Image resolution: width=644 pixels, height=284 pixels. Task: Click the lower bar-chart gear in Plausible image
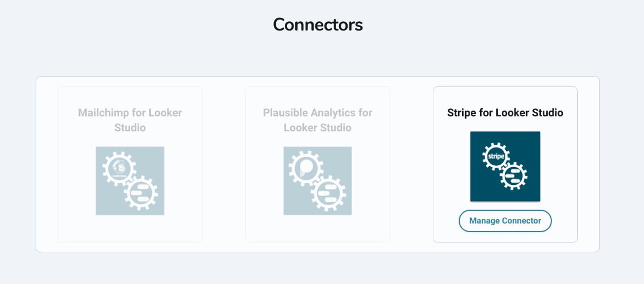[x=329, y=193]
